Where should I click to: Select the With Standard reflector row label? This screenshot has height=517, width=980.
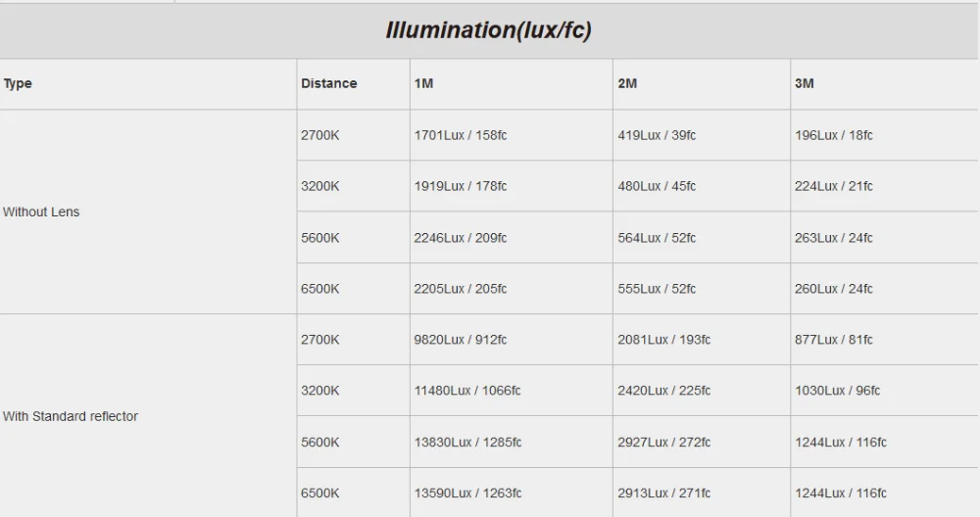(x=70, y=416)
